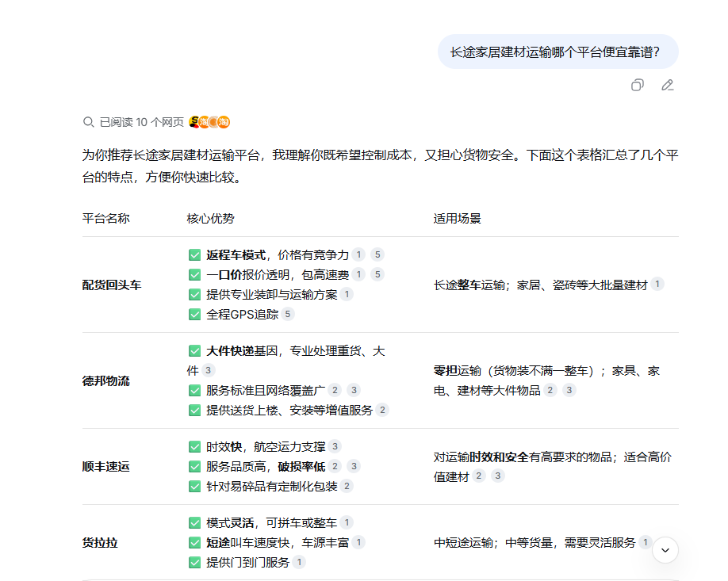Open citation 3 after '破损率低'

coord(354,466)
